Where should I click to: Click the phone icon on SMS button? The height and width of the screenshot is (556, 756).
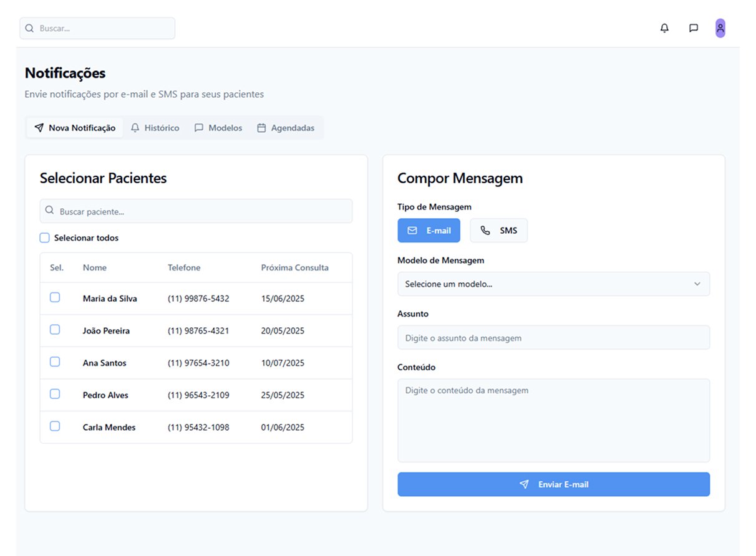click(485, 231)
